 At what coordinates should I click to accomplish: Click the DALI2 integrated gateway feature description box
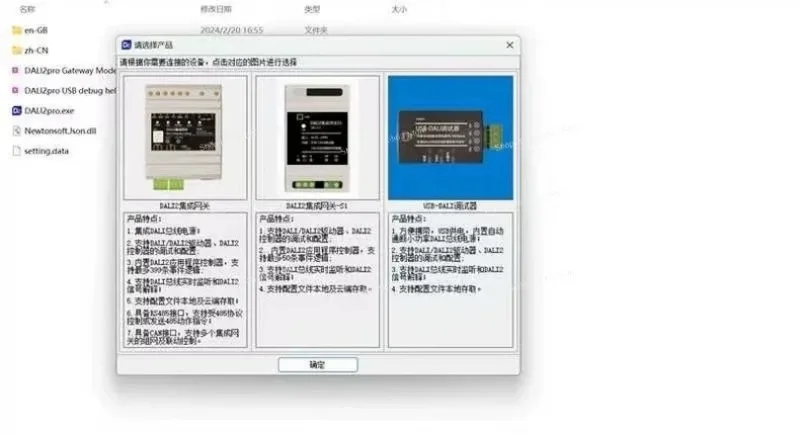click(x=185, y=280)
